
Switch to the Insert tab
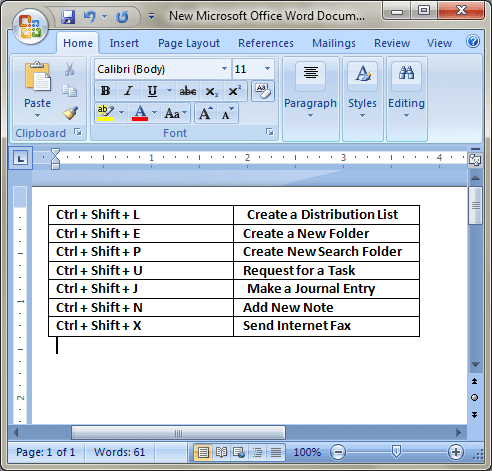pos(124,43)
